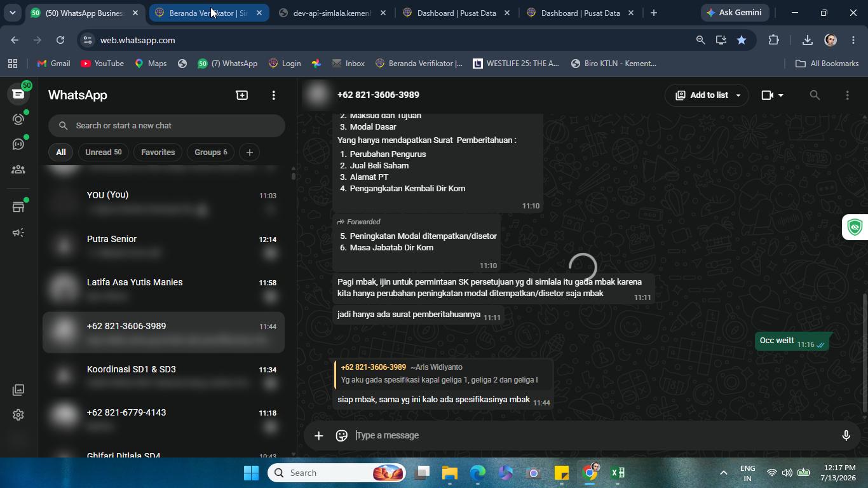Open the Maps bookmark

click(x=151, y=64)
